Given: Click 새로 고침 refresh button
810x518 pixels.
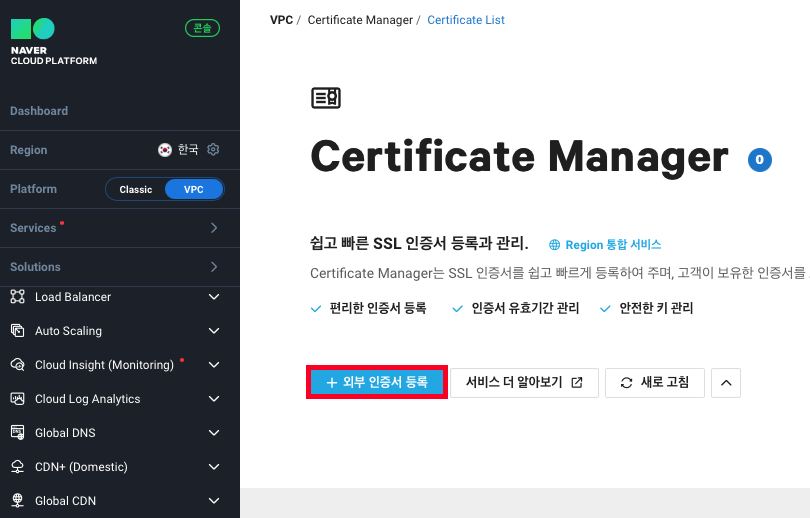Looking at the screenshot, I should 655,383.
